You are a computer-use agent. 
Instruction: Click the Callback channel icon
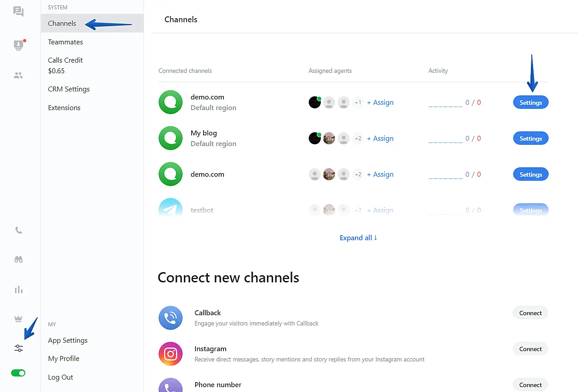[171, 318]
